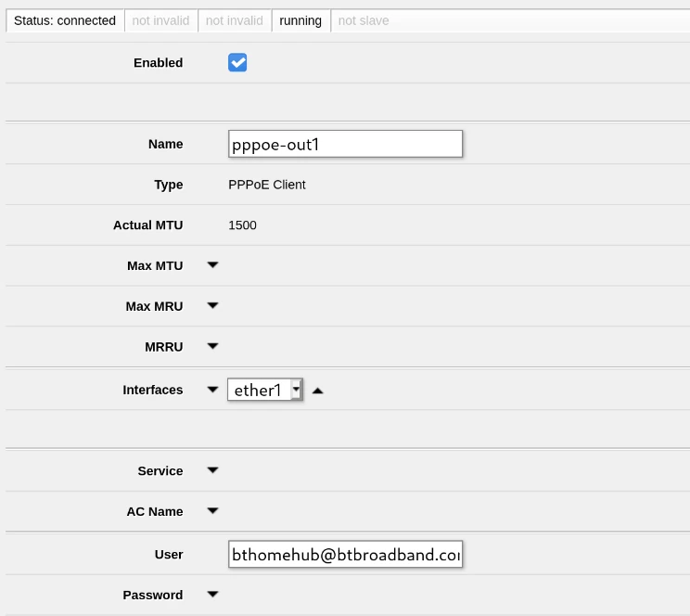Click the 'not slave' status flag
This screenshot has height=616, width=690.
click(364, 20)
